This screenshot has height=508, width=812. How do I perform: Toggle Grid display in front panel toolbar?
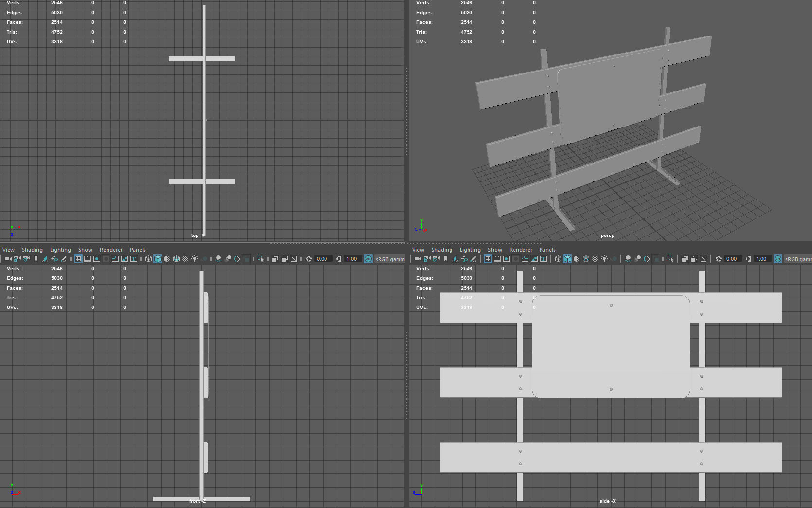click(78, 259)
